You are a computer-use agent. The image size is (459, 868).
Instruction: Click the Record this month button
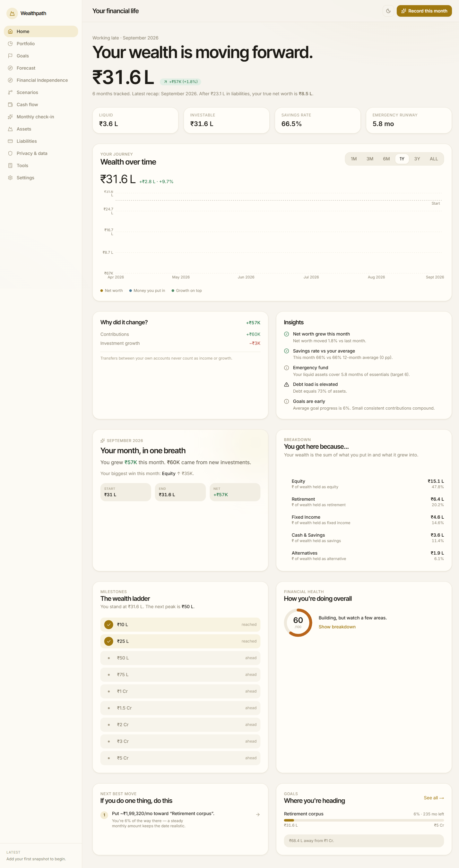(x=424, y=11)
